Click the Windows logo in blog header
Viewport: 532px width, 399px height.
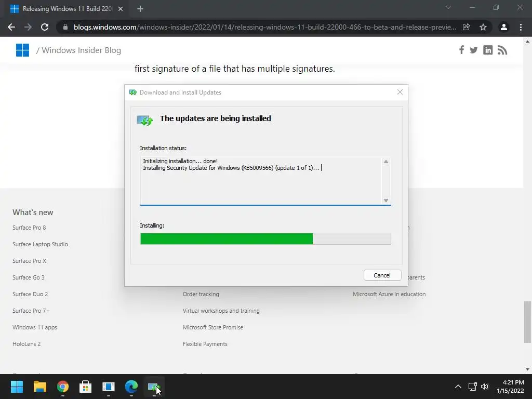pyautogui.click(x=22, y=50)
